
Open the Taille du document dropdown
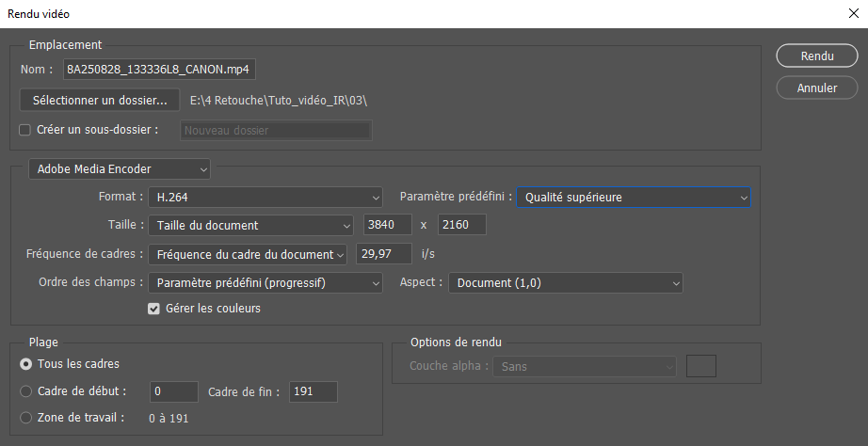250,225
